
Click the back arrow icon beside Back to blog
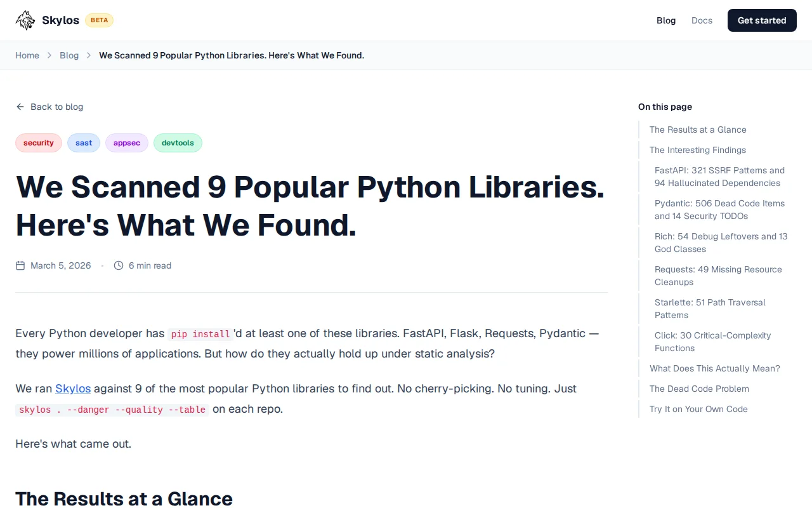coord(20,107)
